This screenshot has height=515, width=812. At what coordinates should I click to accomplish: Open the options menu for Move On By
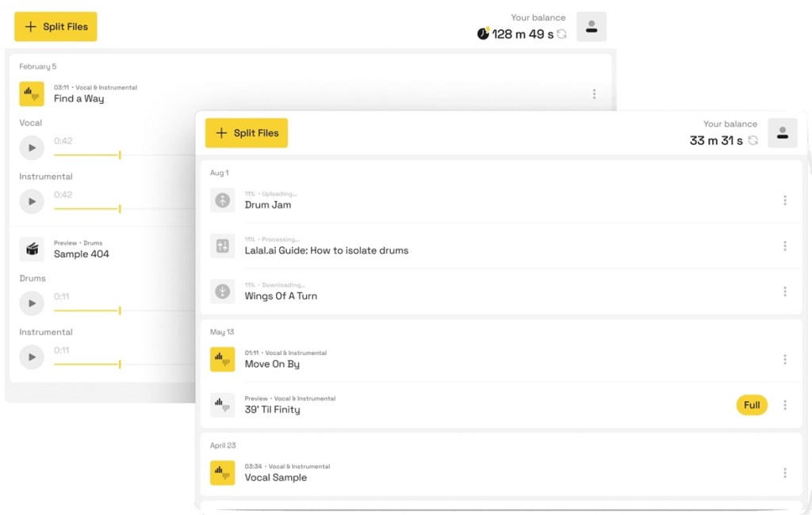(x=785, y=360)
